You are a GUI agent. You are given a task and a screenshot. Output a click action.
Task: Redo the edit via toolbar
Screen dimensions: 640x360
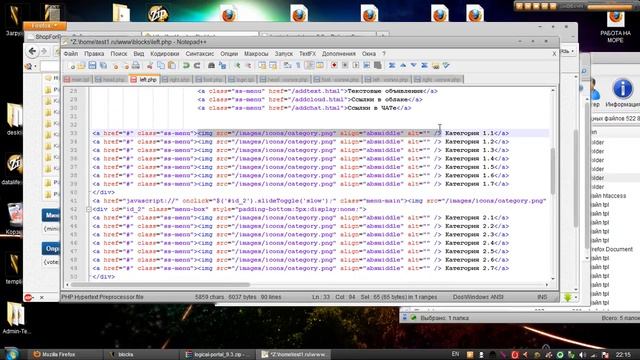point(197,66)
